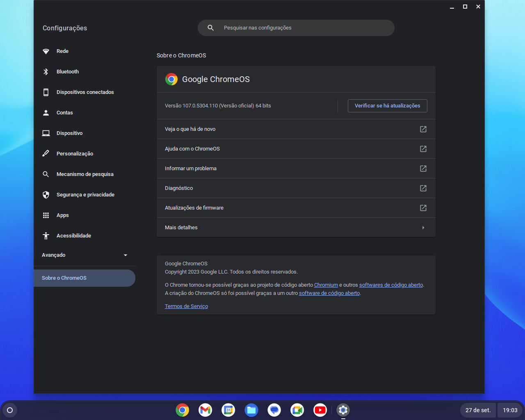
Task: Open Mecanismo de pesquisa label
Action: [x=85, y=174]
